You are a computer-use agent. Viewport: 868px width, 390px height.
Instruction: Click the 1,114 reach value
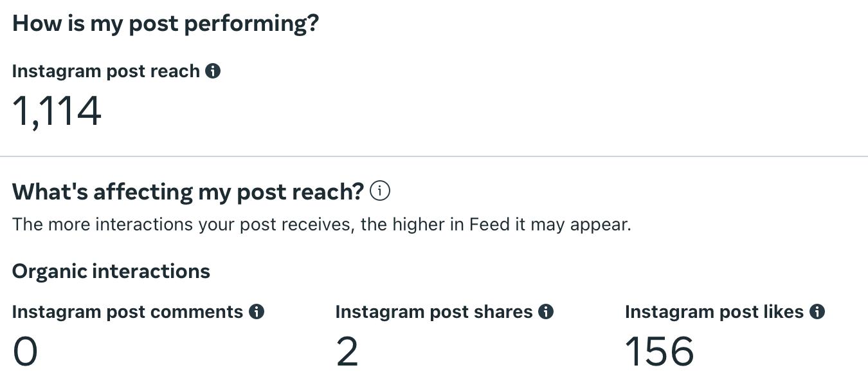coord(57,111)
